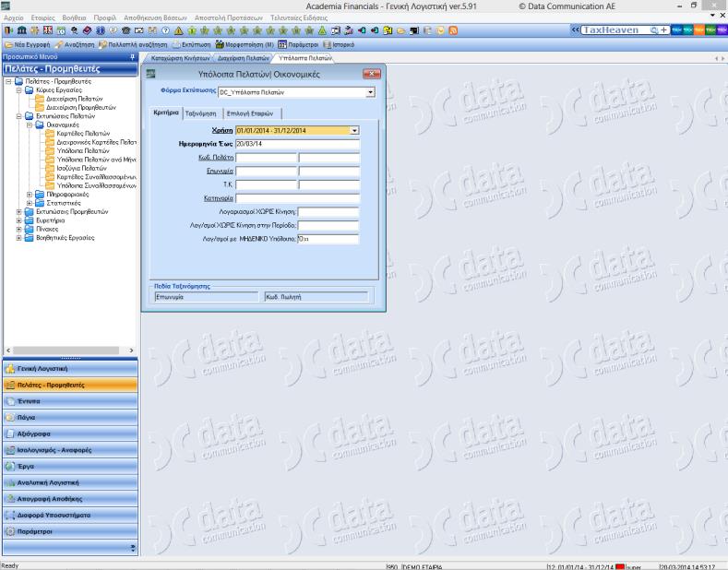Click the exit door icon in toolbar

[x=8, y=30]
